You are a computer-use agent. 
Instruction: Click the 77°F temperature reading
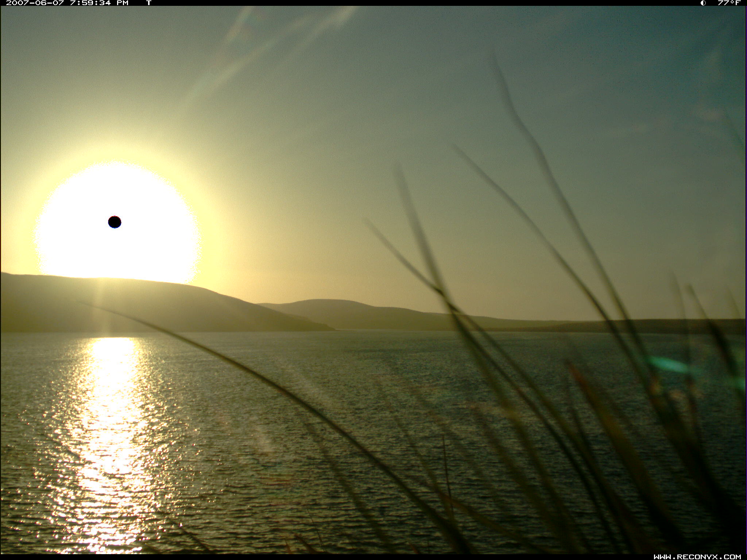(729, 3)
